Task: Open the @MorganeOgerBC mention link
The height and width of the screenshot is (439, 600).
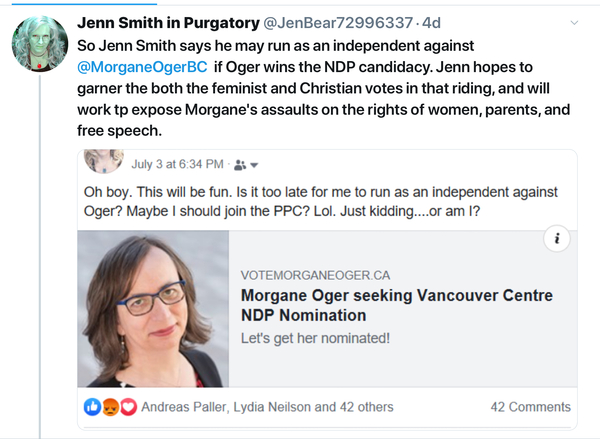Action: point(142,67)
